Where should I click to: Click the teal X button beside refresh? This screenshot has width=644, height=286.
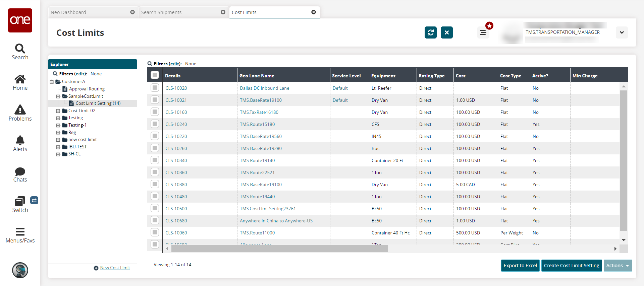447,32
